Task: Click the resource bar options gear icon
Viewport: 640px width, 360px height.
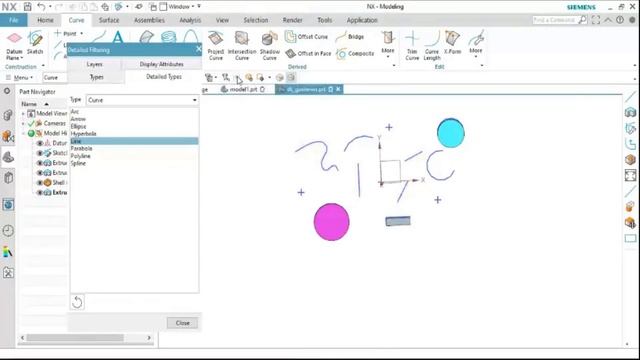Action: pyautogui.click(x=7, y=91)
